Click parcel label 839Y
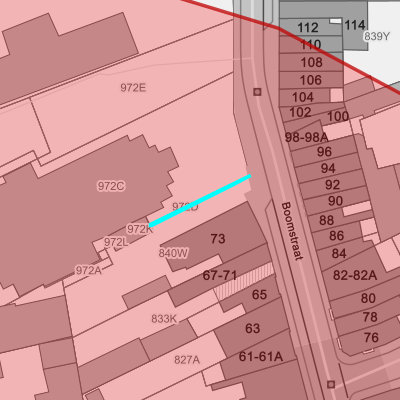 (x=377, y=36)
